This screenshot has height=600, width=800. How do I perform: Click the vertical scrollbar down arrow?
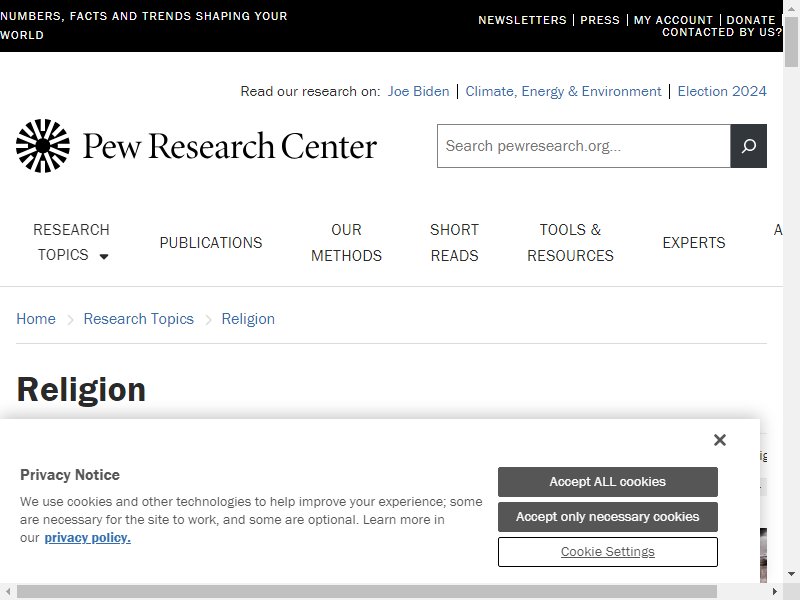click(791, 574)
